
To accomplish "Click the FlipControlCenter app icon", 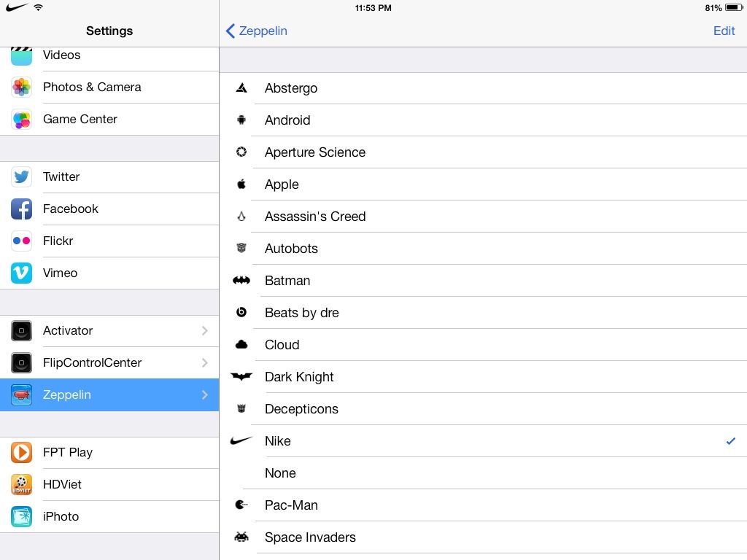I will coord(21,363).
